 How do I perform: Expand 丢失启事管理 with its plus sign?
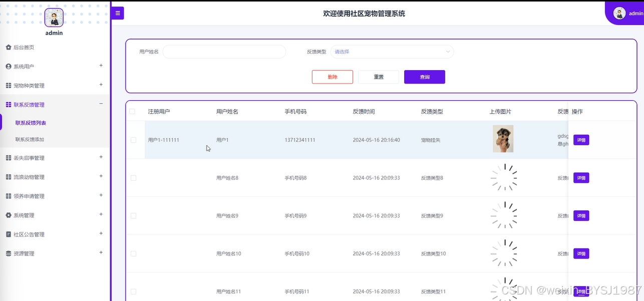(101, 157)
